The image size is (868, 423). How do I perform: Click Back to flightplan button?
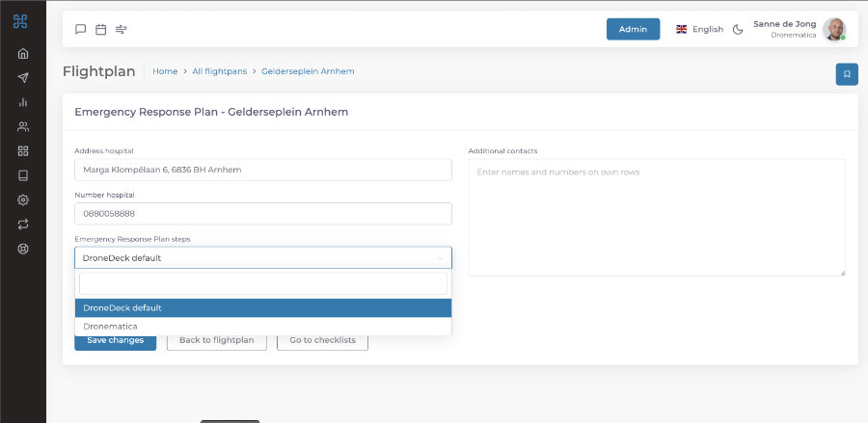pyautogui.click(x=216, y=340)
